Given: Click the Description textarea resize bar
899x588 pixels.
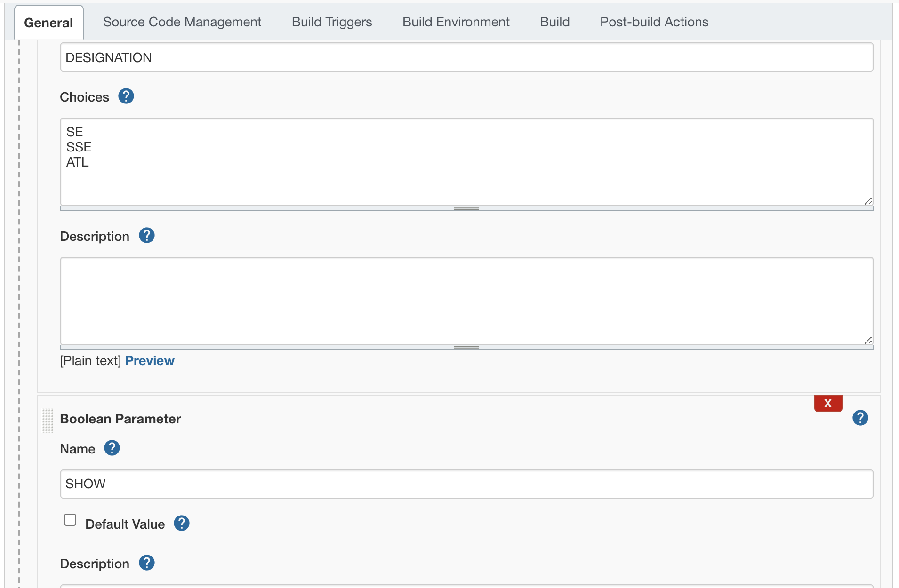Looking at the screenshot, I should tap(466, 348).
